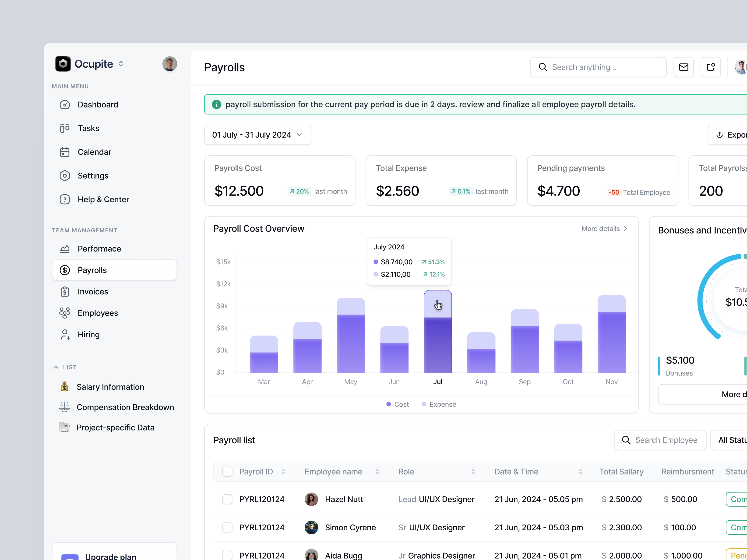Select Tasks in the main menu
The image size is (747, 560).
[88, 128]
